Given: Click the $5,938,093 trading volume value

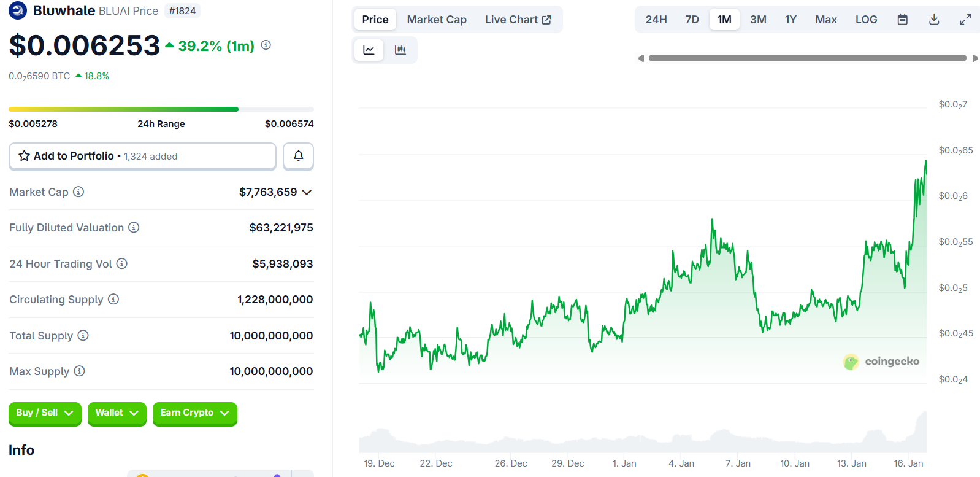Looking at the screenshot, I should point(283,264).
